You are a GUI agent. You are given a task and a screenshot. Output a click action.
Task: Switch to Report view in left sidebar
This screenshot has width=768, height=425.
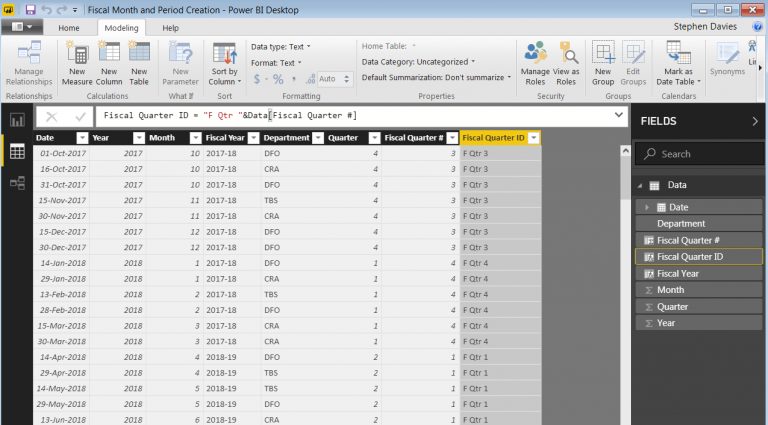tap(17, 120)
